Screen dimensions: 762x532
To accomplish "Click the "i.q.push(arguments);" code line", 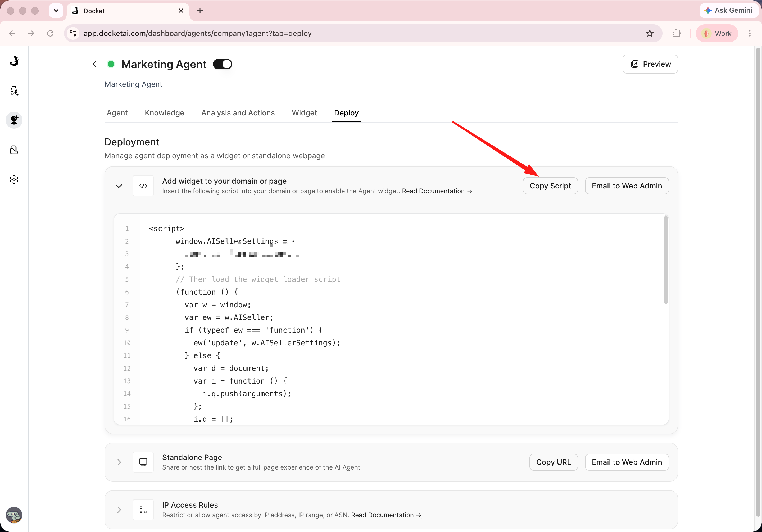I will [x=247, y=394].
